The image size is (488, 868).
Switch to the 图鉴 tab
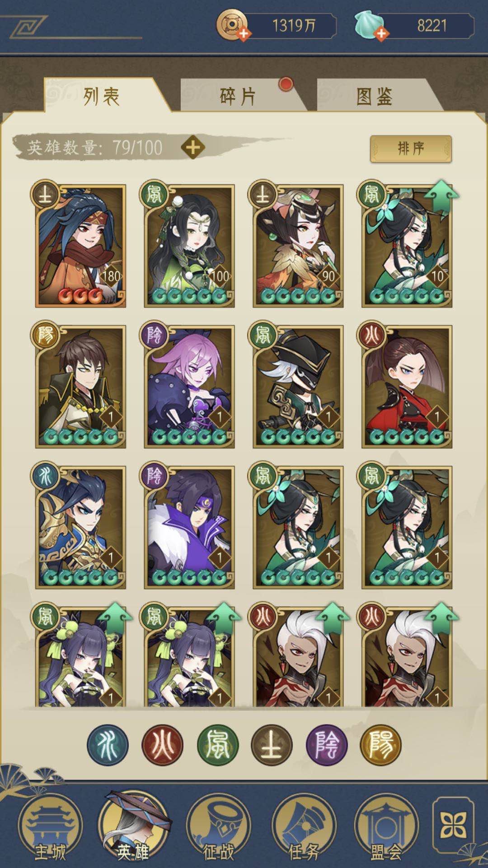pos(375,96)
